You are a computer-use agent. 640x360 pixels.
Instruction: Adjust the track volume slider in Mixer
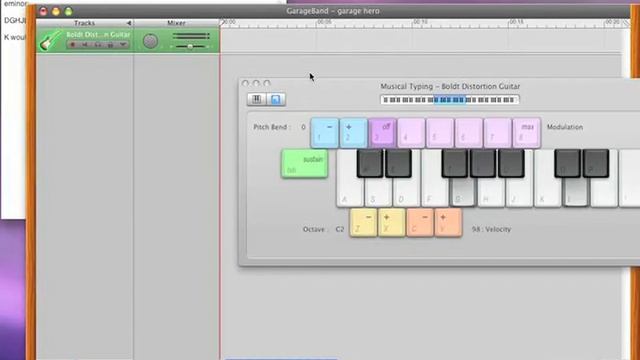[191, 47]
